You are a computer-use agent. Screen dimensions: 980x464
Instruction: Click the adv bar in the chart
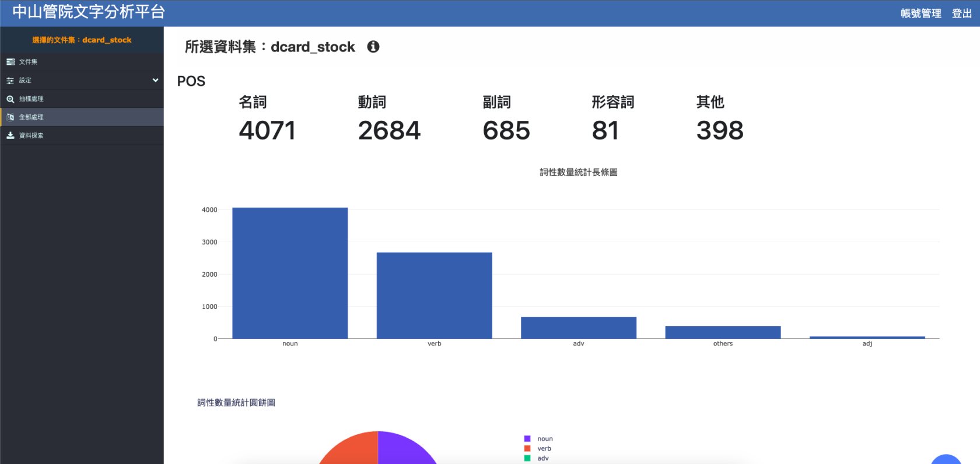579,327
